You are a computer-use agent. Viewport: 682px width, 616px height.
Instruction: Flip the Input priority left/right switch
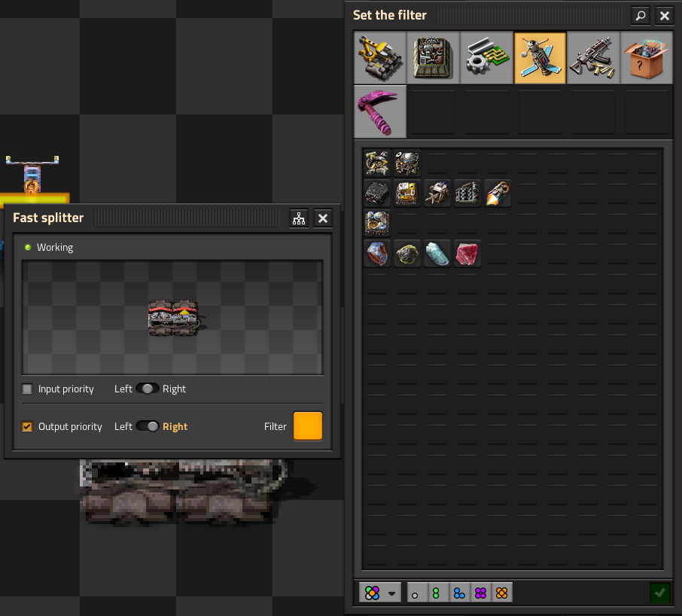click(x=148, y=389)
